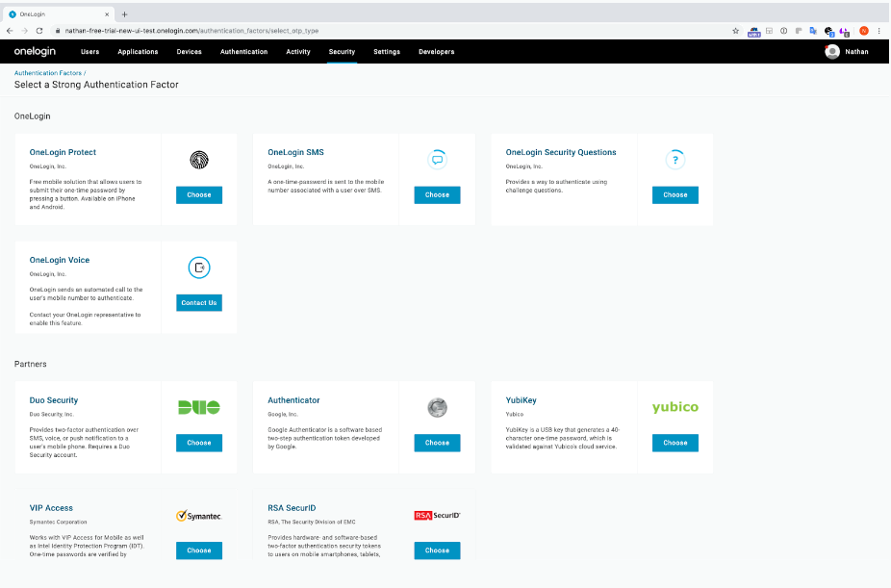Close the OneLogin browser tab

(107, 14)
